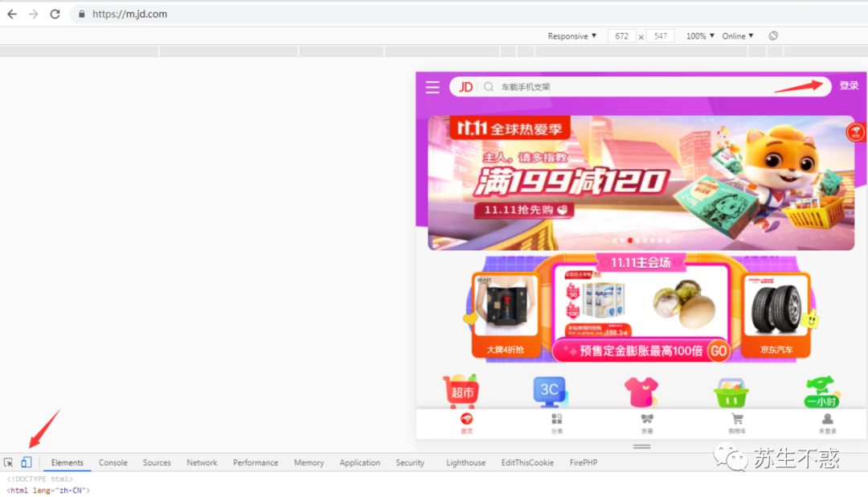Switch to the Console tab

pos(113,462)
